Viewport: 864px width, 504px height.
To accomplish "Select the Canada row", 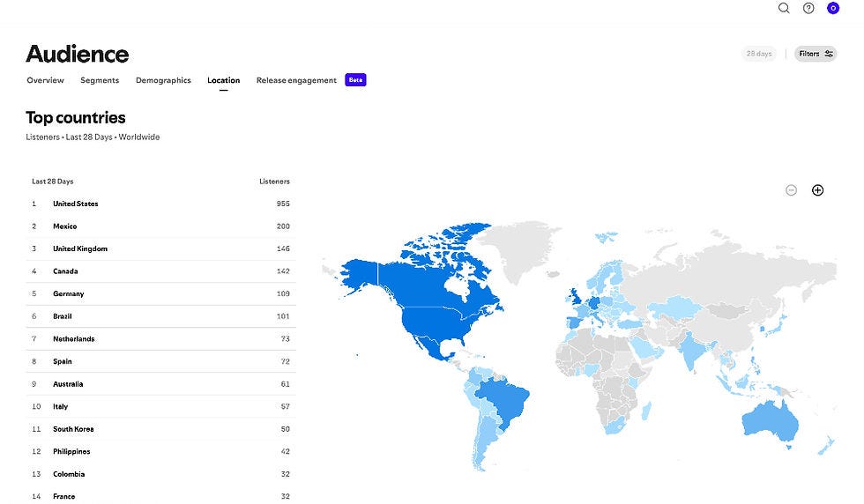I will point(160,271).
